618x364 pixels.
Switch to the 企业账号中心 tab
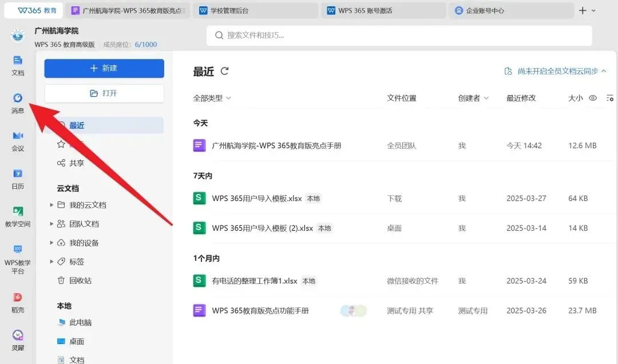point(512,11)
